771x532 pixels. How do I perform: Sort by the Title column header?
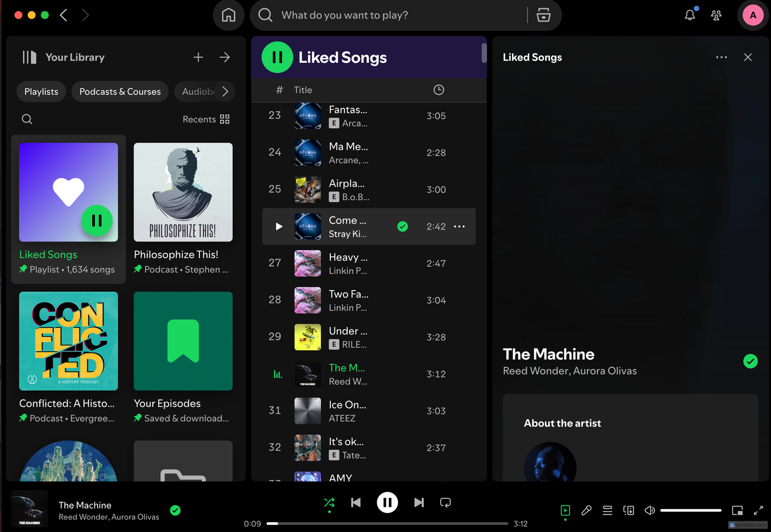pos(303,90)
